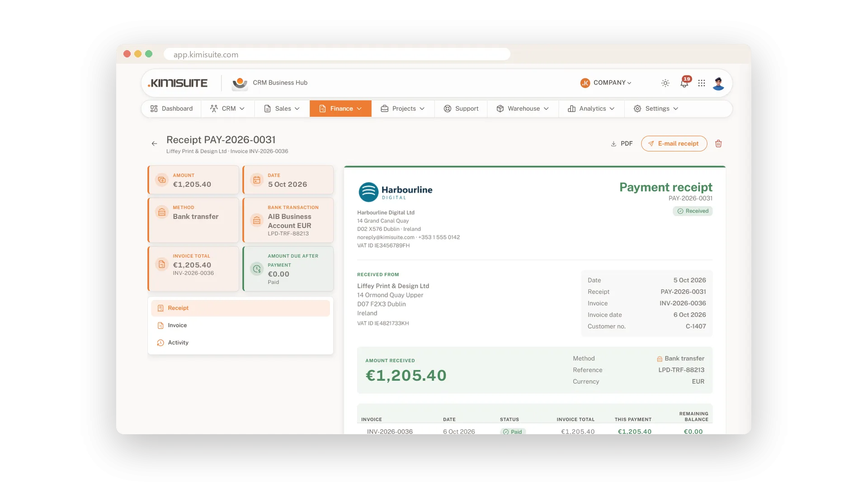Open the COMPANY dropdown

606,83
